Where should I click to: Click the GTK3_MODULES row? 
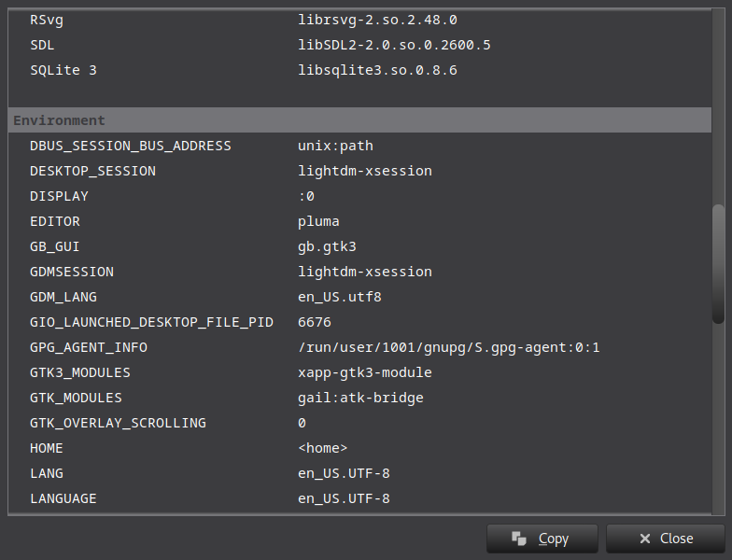80,372
